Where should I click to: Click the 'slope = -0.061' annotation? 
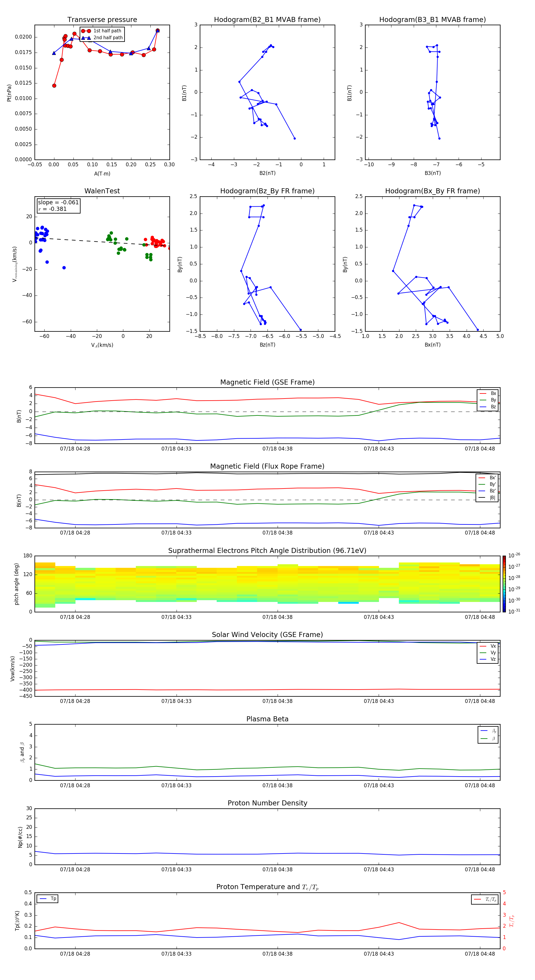click(x=58, y=203)
